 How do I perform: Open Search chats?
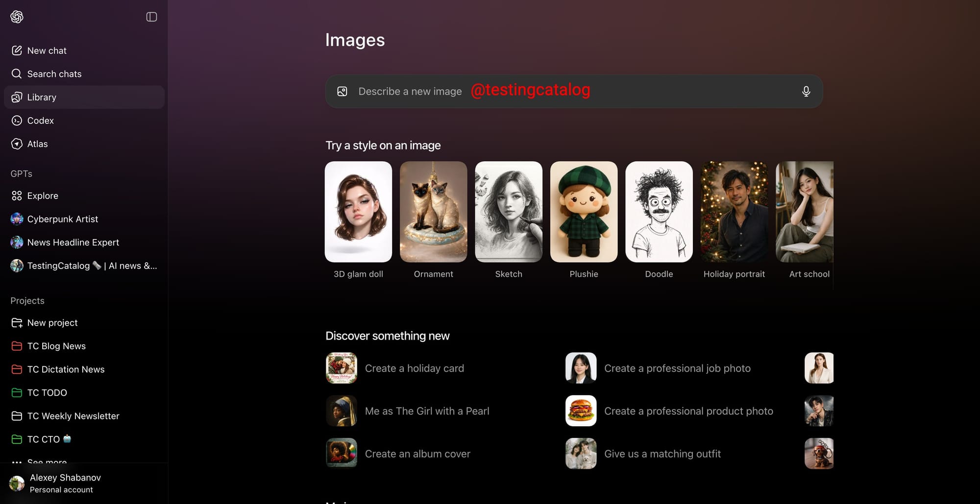pos(54,73)
